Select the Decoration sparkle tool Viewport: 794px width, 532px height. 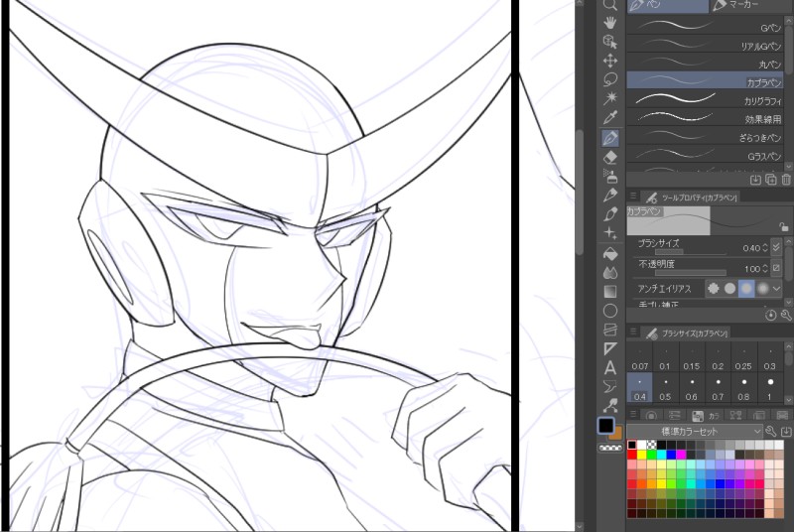tap(610, 233)
